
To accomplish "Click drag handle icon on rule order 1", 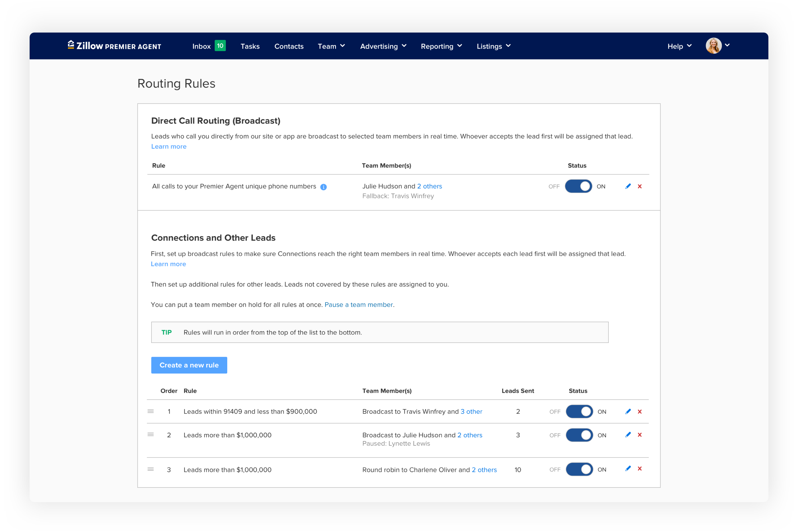I will click(151, 411).
